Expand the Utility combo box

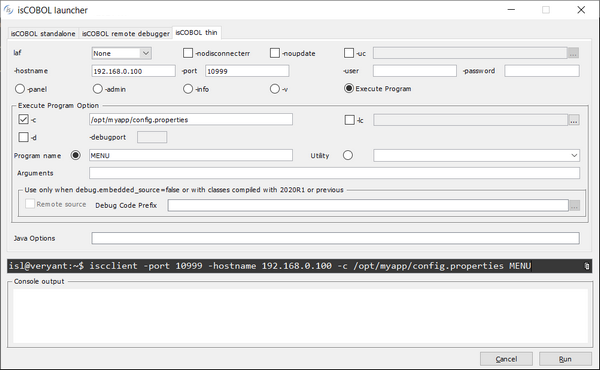point(476,155)
